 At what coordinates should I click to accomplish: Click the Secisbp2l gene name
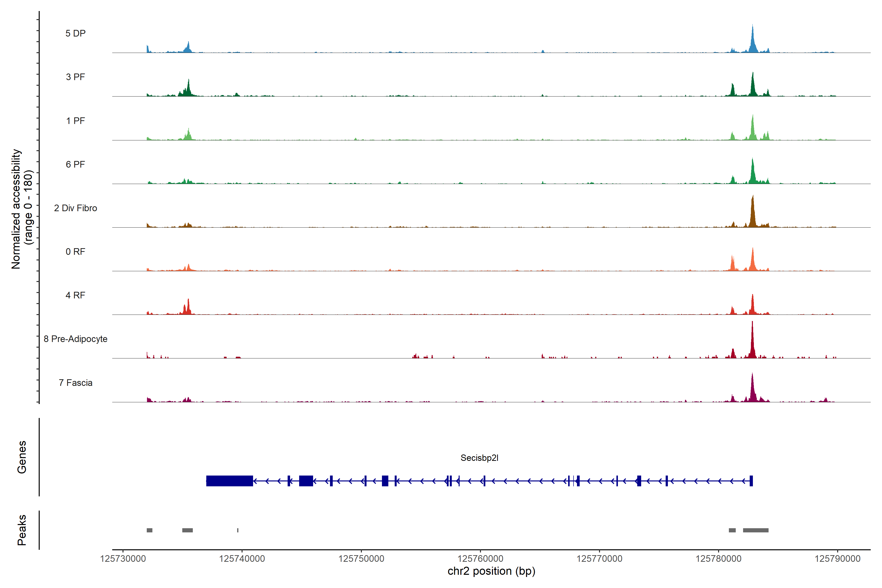(479, 457)
